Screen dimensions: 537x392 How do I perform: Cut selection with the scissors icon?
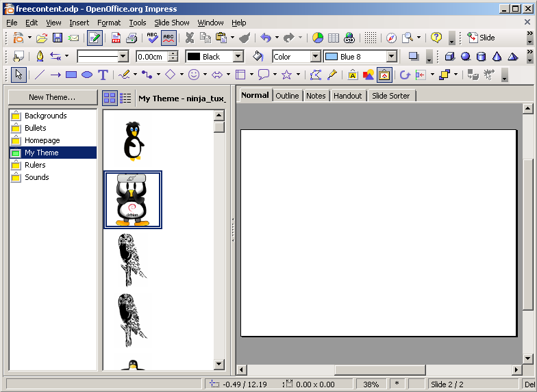point(189,38)
